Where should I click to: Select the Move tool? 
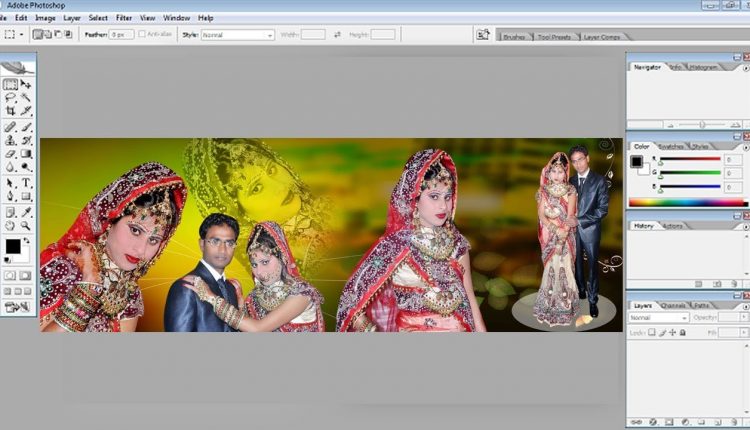point(26,84)
